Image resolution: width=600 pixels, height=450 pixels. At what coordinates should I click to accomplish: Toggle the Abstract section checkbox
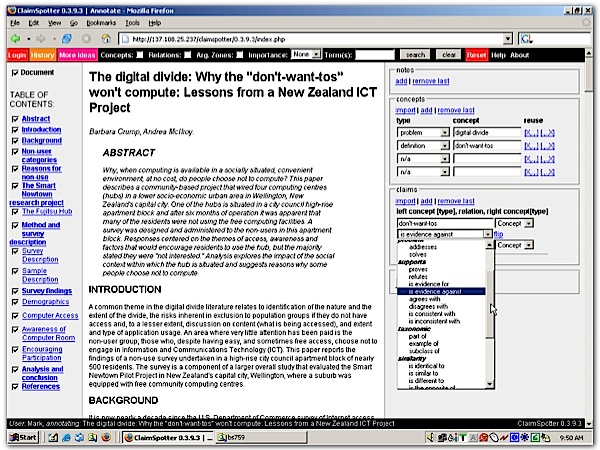15,119
